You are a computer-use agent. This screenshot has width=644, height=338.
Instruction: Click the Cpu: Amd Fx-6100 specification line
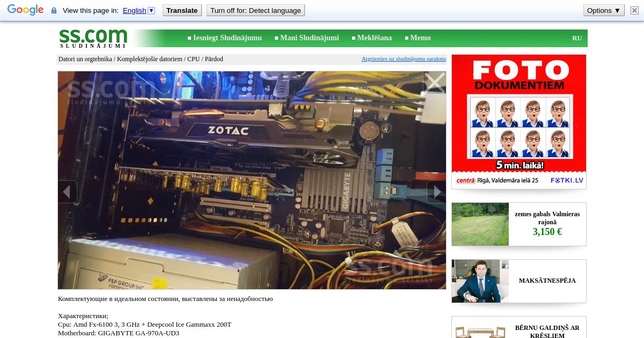point(144,325)
